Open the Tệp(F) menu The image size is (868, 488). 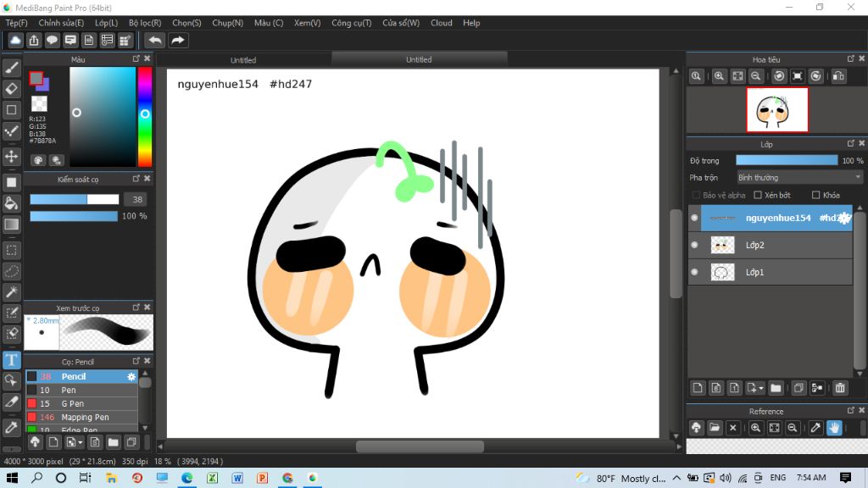click(17, 23)
